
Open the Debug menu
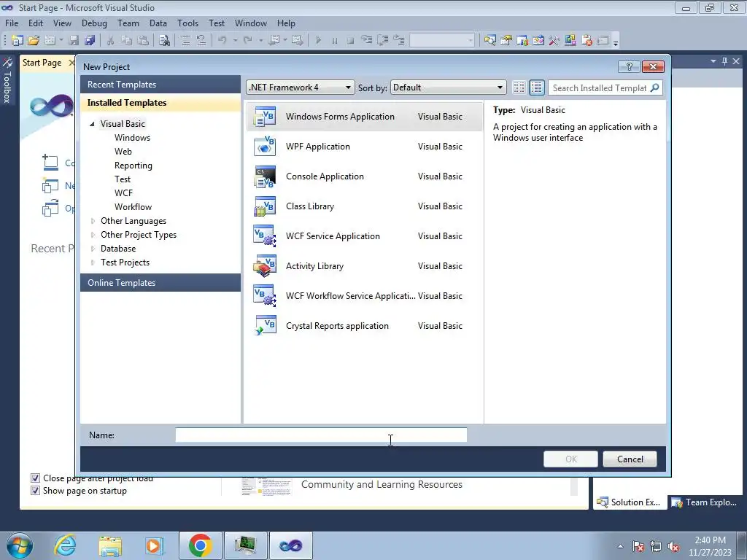[x=94, y=23]
